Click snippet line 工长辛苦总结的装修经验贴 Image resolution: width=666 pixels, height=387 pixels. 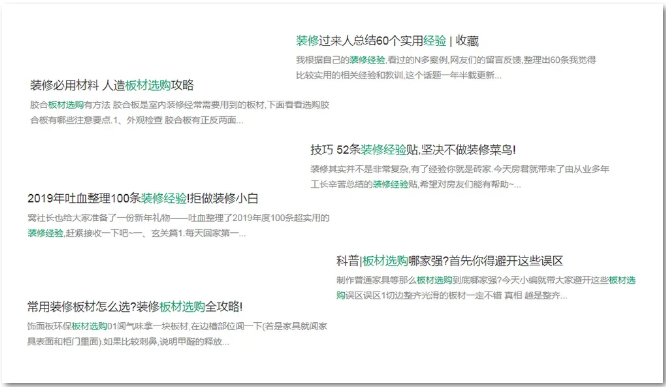[415, 184]
